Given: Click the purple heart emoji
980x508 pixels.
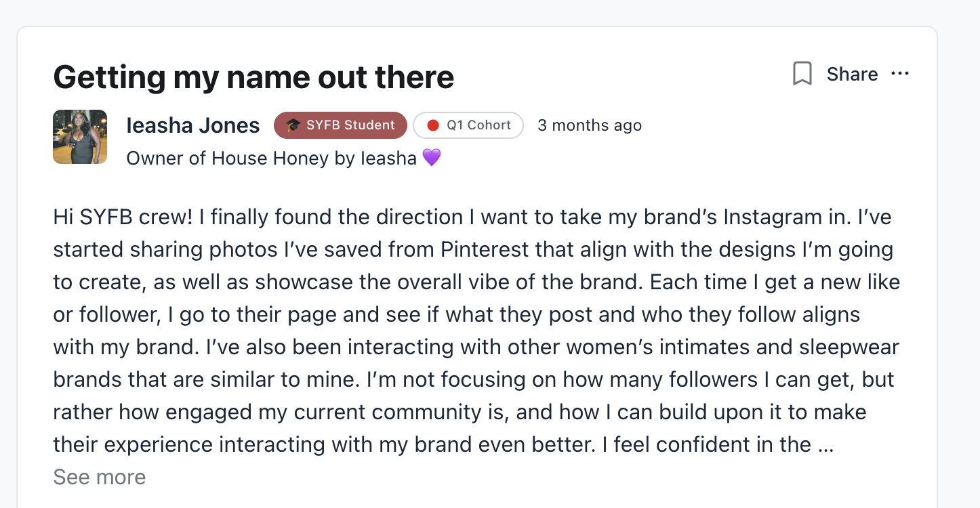Looking at the screenshot, I should tap(432, 158).
